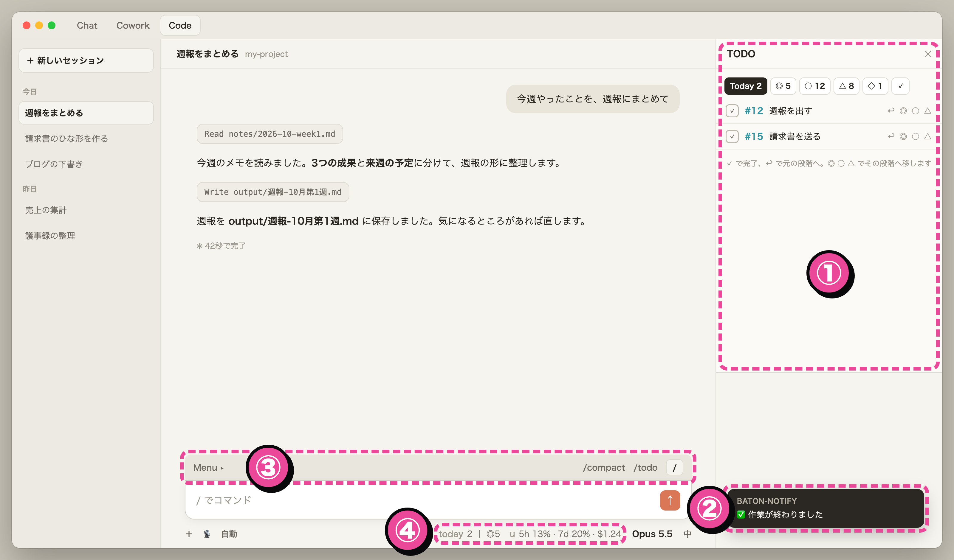Send the message with the orange arrow button
The width and height of the screenshot is (954, 560).
click(670, 500)
